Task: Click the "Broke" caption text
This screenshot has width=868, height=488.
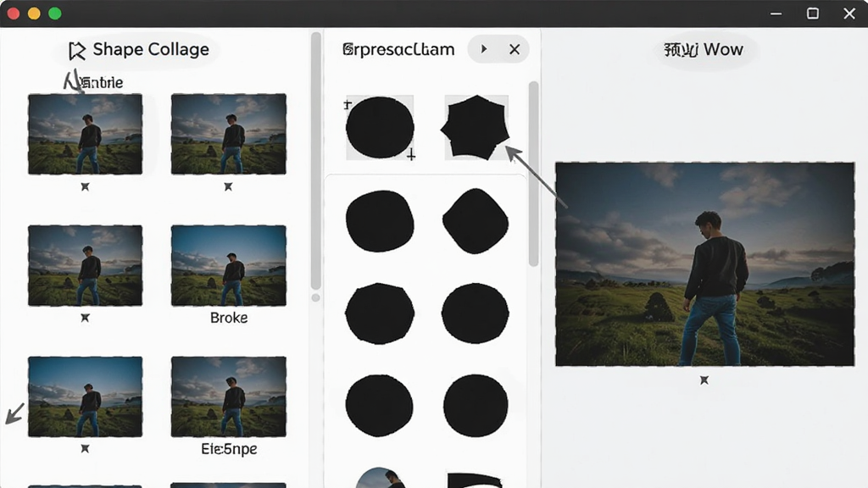Action: pos(229,318)
